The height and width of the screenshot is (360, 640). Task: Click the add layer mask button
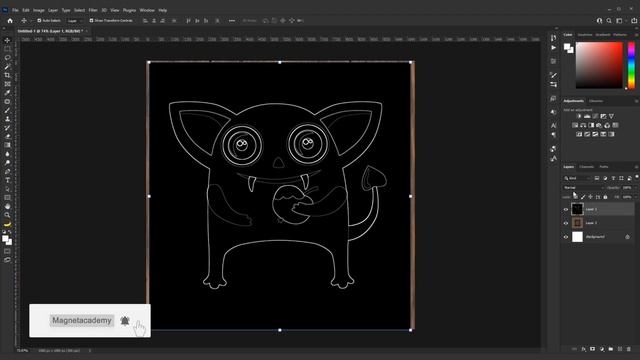click(x=592, y=349)
